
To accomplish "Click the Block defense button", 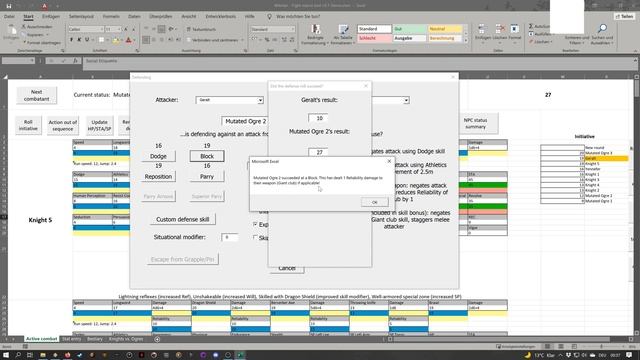I will (207, 156).
